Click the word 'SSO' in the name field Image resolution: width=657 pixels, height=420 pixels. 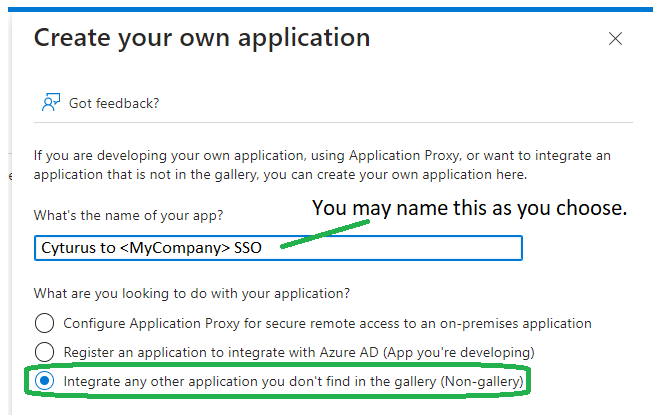coord(248,248)
